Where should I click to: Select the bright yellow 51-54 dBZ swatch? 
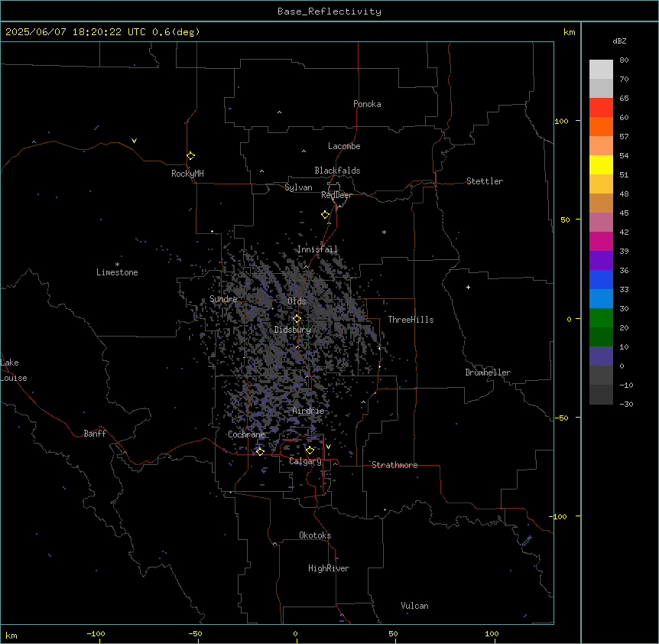[x=601, y=164]
